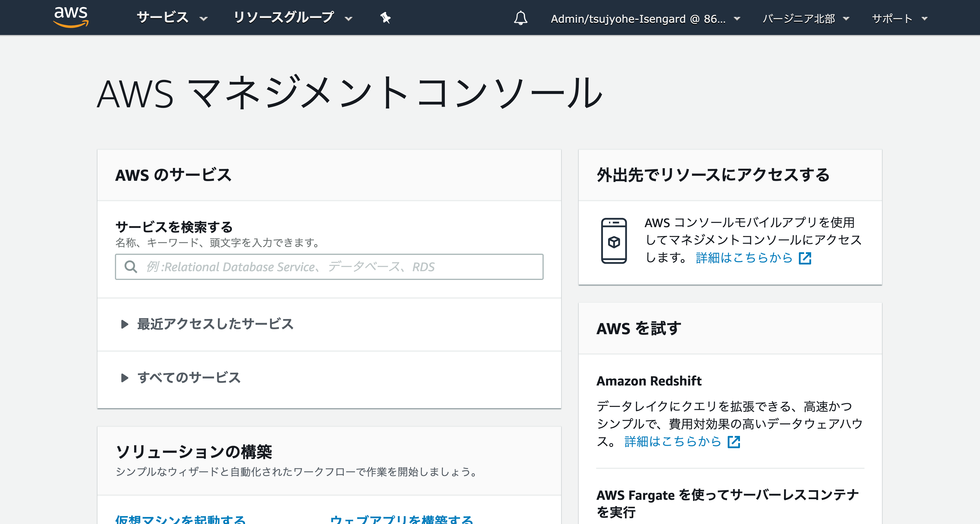
Task: Open the サービス menu
Action: 172,17
